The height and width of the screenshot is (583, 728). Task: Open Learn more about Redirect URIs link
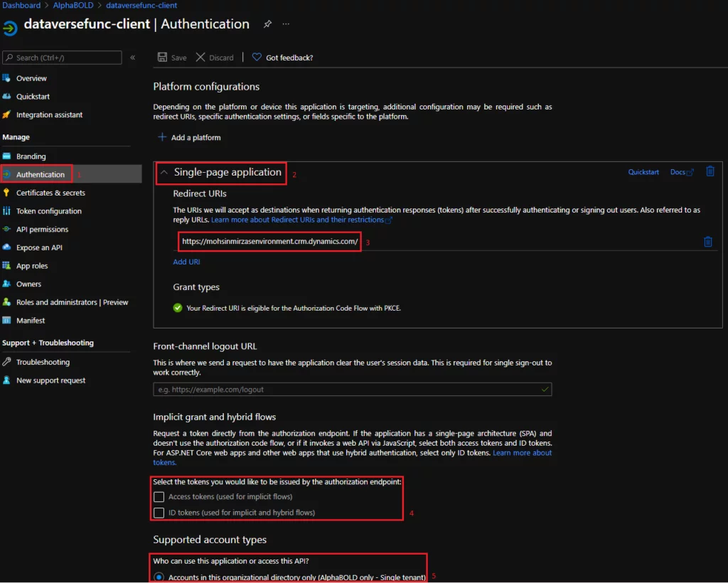(301, 220)
